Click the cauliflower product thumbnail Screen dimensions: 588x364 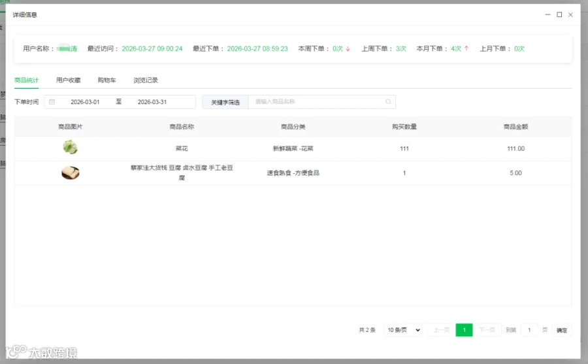pos(70,147)
